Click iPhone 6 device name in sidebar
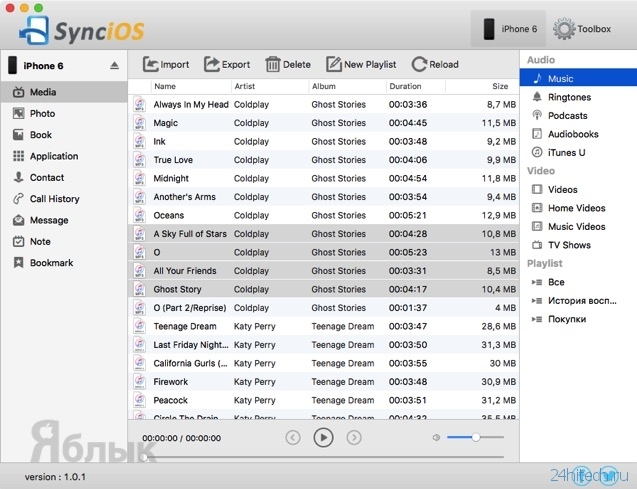 coord(43,66)
